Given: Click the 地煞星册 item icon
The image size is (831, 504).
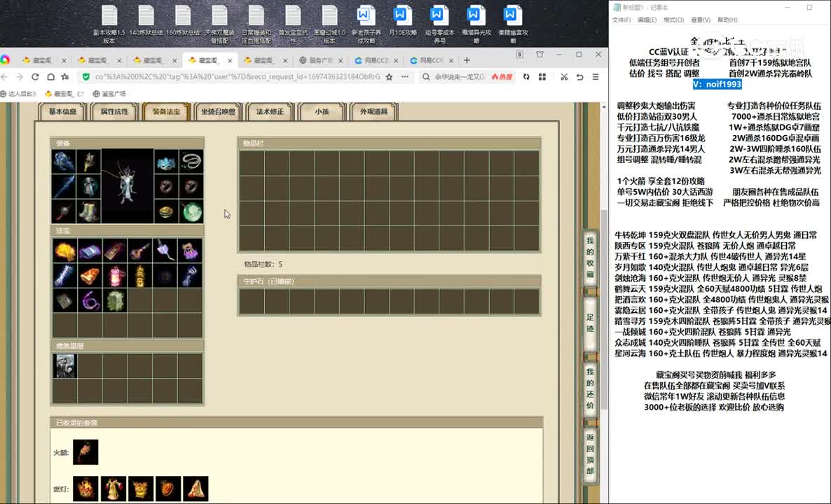Looking at the screenshot, I should pyautogui.click(x=64, y=366).
